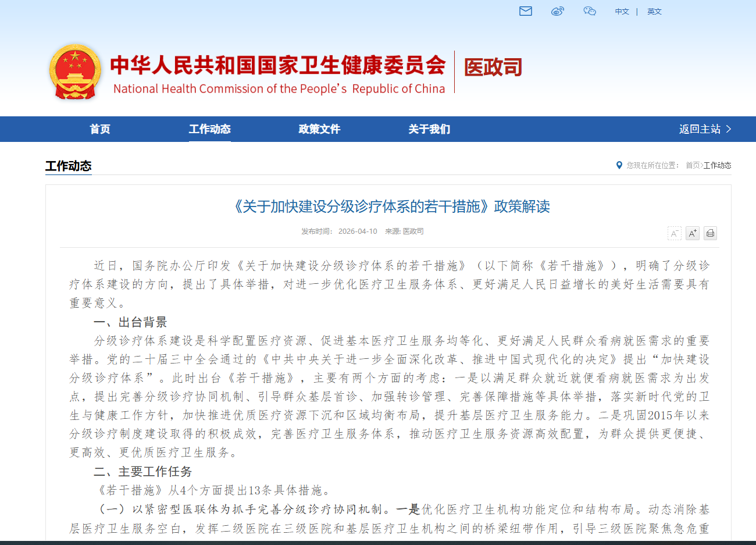This screenshot has height=545, width=756.
Task: Increase font size with A+ icon
Action: click(692, 233)
